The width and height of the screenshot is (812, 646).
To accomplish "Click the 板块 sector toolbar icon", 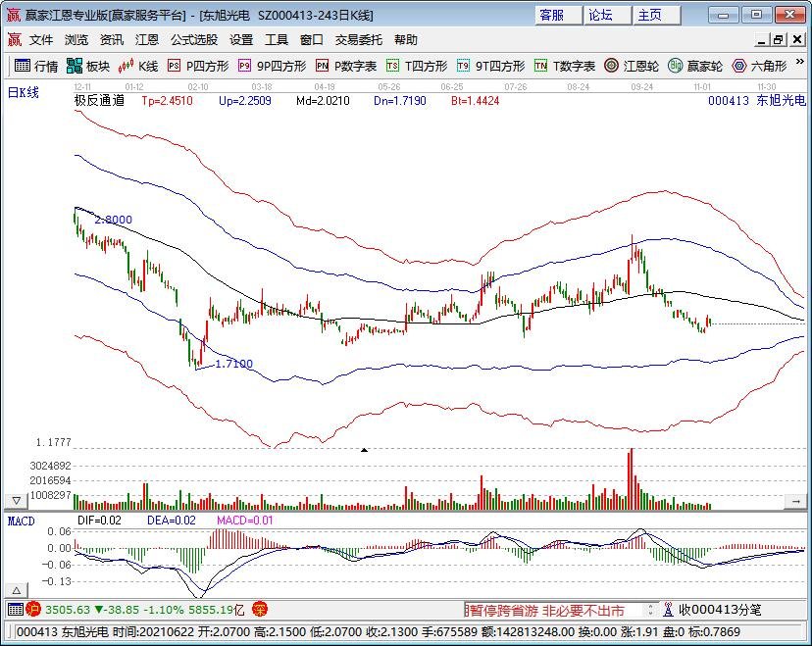I will coord(88,67).
